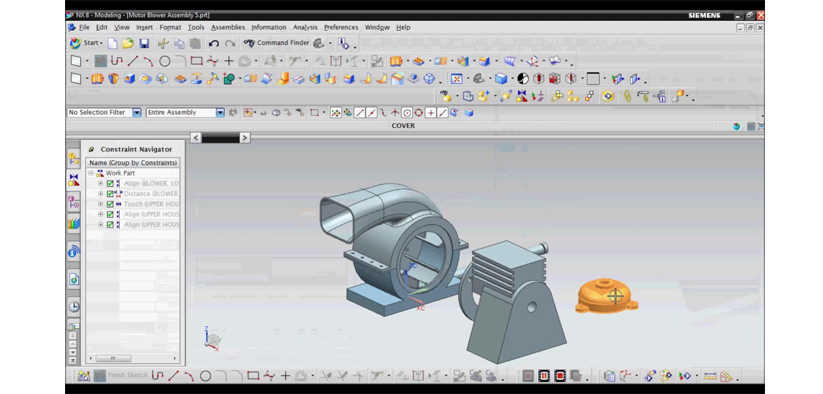Click the Name (Group by Constraints) column header
Viewport: 823px width, 394px height.
(x=133, y=163)
